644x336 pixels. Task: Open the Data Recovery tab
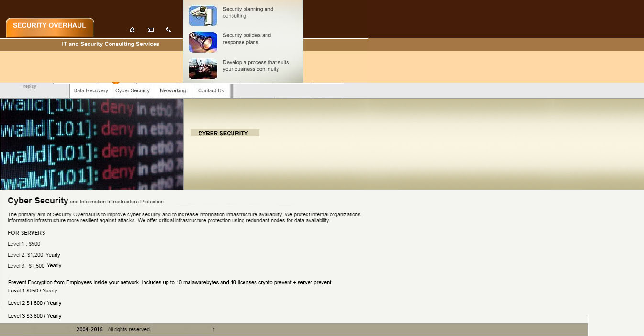click(x=90, y=90)
